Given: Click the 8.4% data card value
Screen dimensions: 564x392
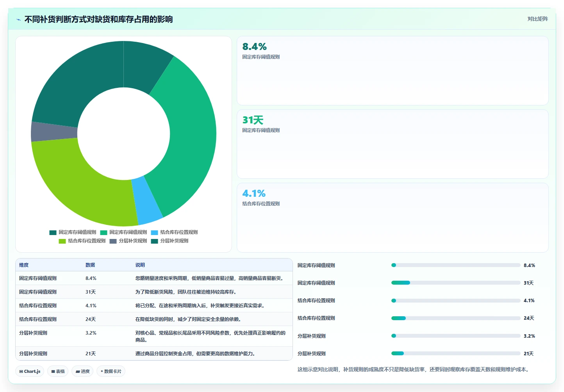Looking at the screenshot, I should click(x=254, y=47).
